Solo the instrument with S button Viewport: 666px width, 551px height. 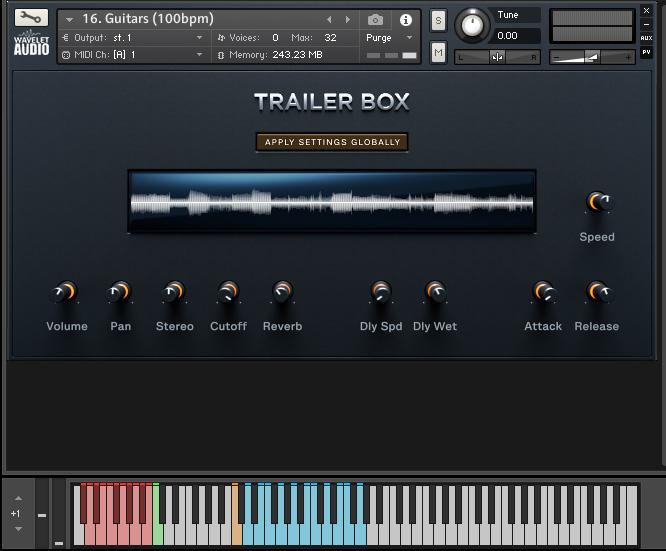438,20
